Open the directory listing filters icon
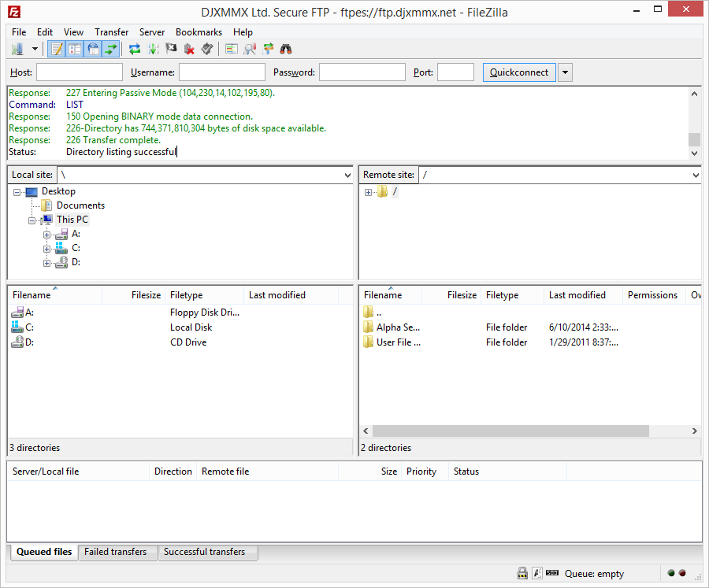The height and width of the screenshot is (588, 709). pyautogui.click(x=231, y=49)
